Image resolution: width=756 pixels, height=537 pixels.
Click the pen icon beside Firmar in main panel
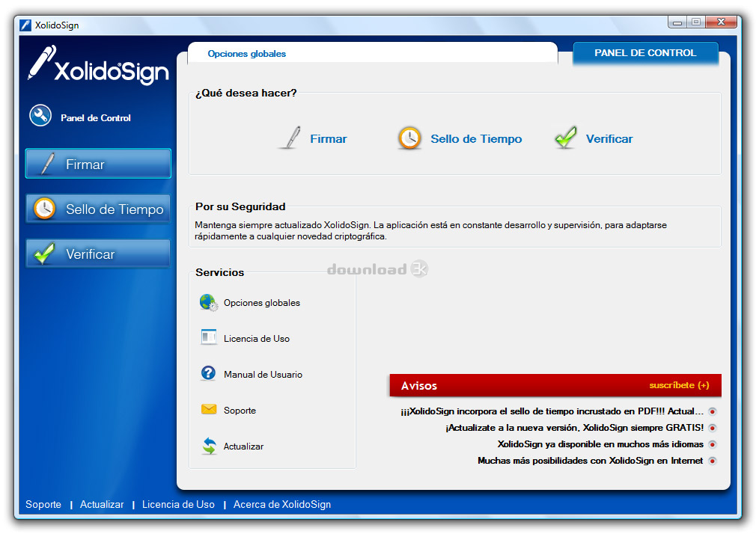pyautogui.click(x=290, y=138)
